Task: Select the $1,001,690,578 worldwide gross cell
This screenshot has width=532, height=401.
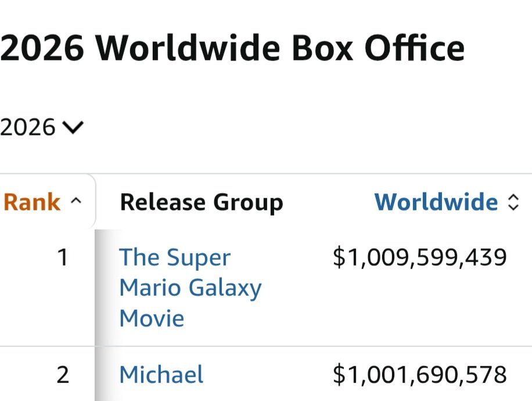Action: [x=420, y=375]
